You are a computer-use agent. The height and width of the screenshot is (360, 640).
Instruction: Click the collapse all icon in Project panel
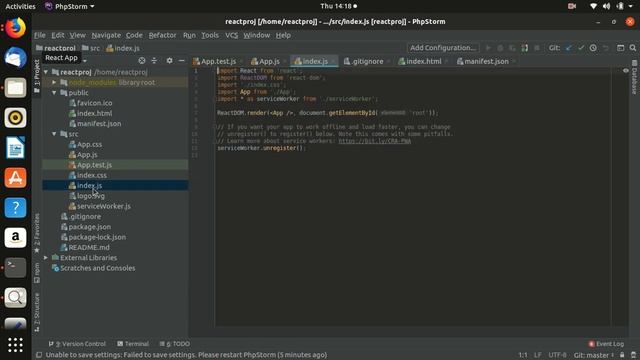[x=154, y=61]
